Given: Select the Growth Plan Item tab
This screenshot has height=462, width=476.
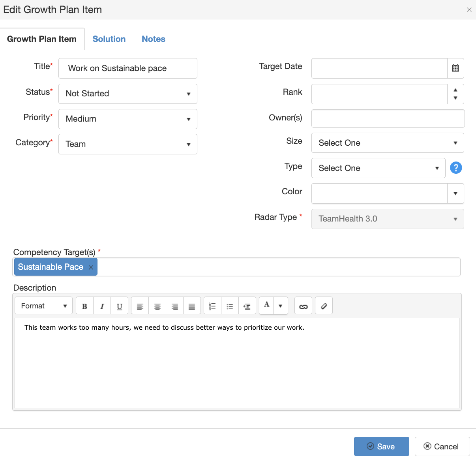Looking at the screenshot, I should tap(42, 39).
